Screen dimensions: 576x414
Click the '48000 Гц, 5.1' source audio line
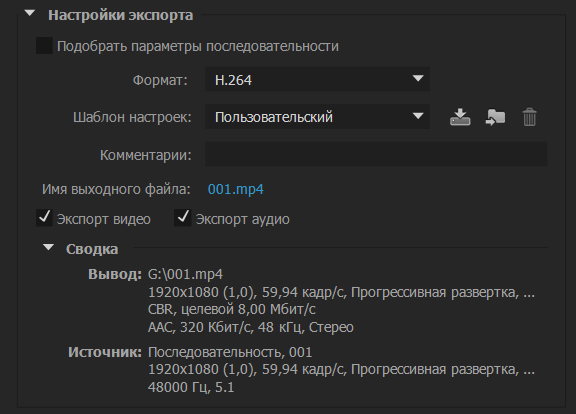click(191, 387)
